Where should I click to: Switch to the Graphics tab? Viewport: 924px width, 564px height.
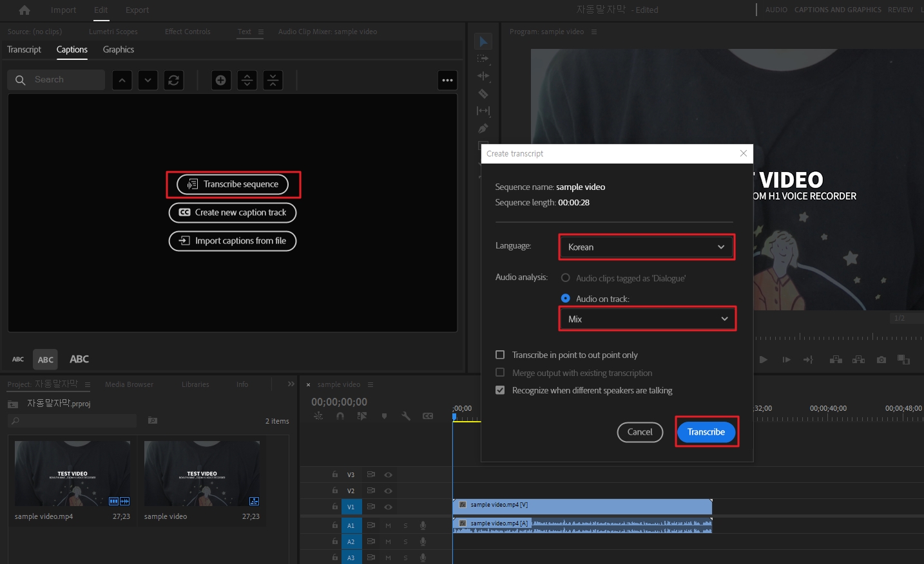click(x=119, y=50)
